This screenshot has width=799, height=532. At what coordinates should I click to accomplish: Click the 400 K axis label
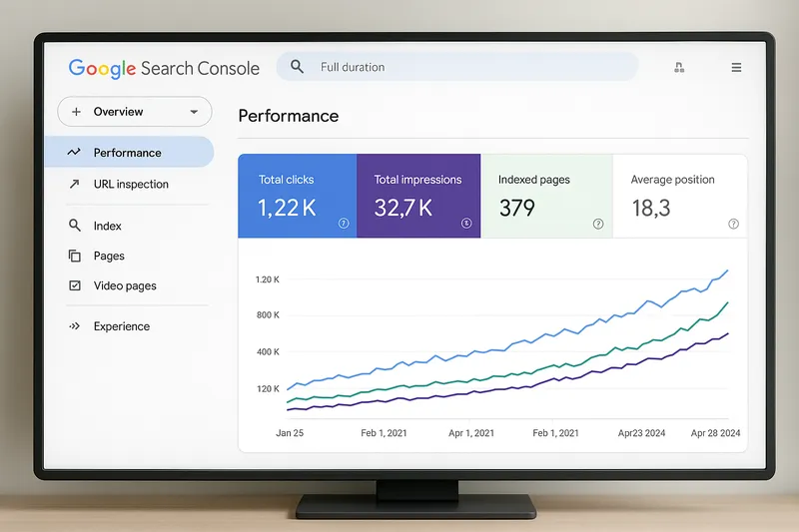[x=268, y=351]
